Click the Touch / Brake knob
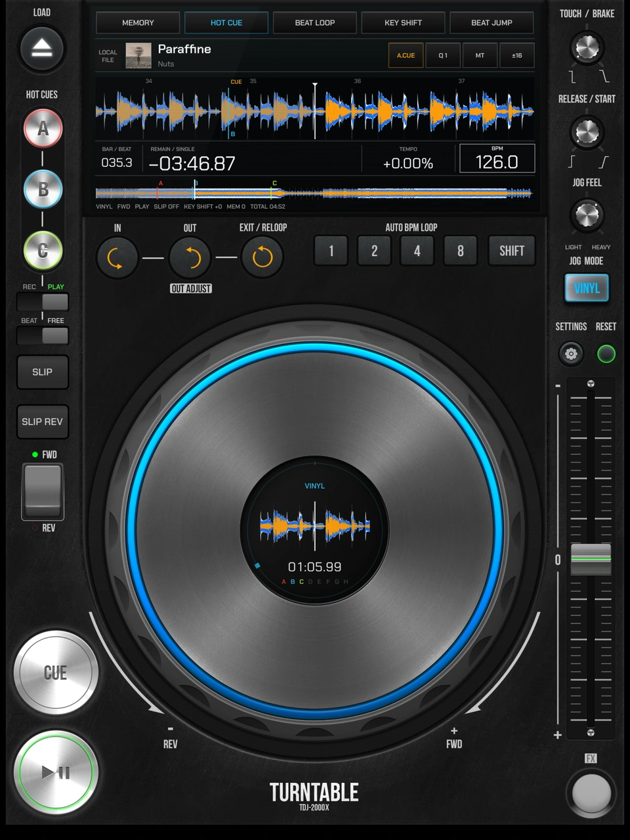The height and width of the screenshot is (840, 630). click(587, 47)
